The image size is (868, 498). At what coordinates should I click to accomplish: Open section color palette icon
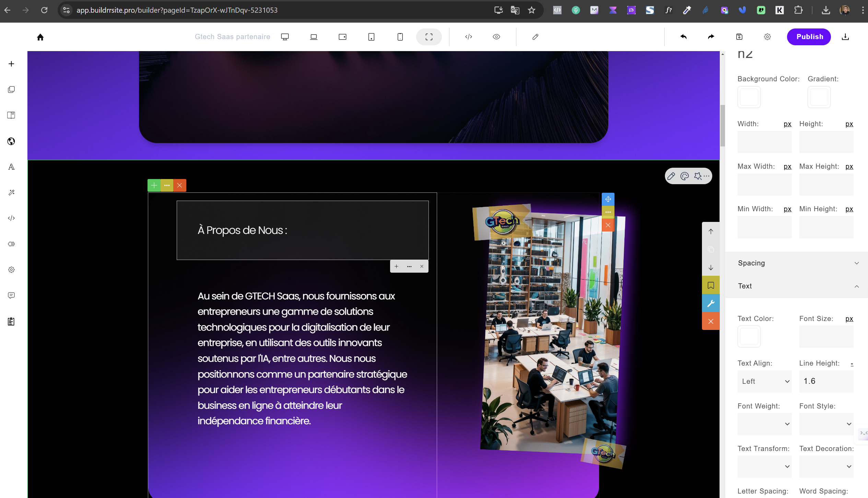[684, 176]
